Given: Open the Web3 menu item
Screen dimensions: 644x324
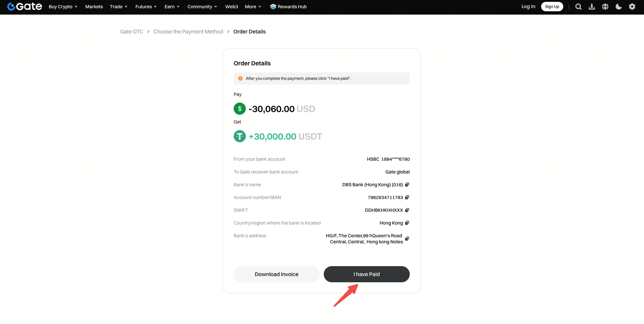Looking at the screenshot, I should 232,7.
